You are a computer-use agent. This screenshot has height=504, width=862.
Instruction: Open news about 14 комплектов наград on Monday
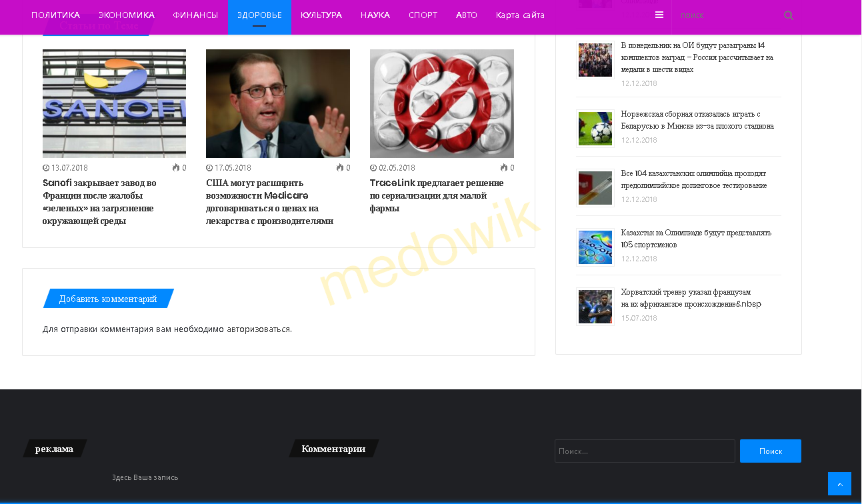(697, 57)
